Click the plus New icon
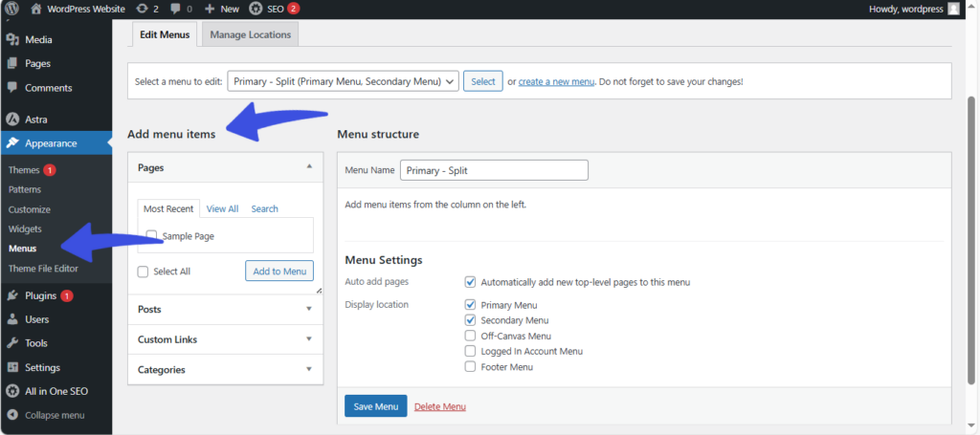This screenshot has height=435, width=980. [210, 9]
